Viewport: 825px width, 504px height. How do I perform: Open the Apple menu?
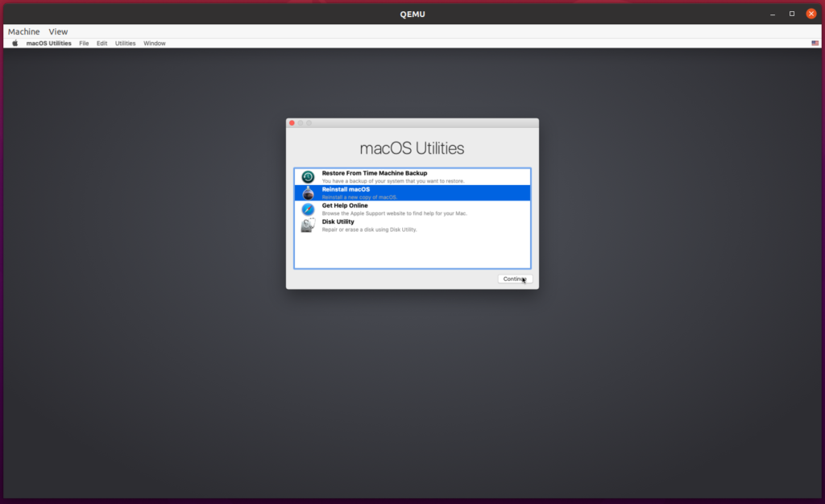(x=15, y=43)
